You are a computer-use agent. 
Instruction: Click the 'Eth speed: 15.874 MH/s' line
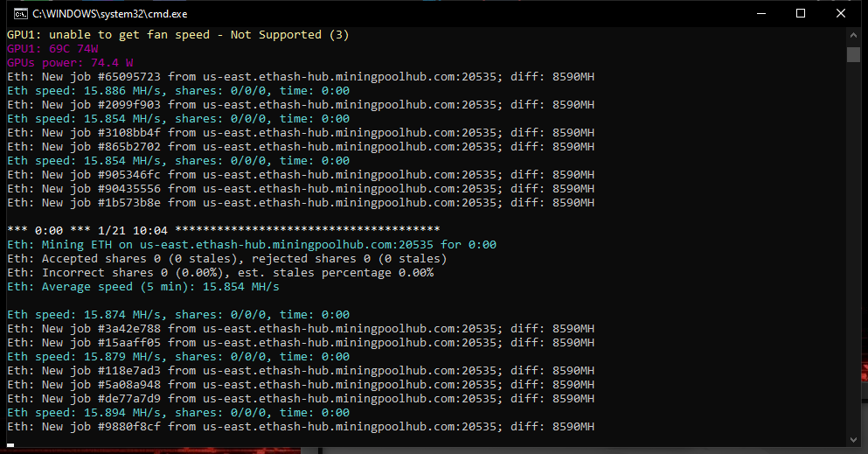(178, 315)
